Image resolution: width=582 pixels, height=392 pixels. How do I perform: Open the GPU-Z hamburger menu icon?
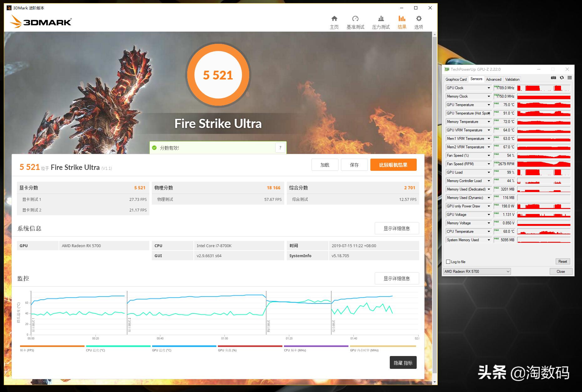click(x=569, y=78)
